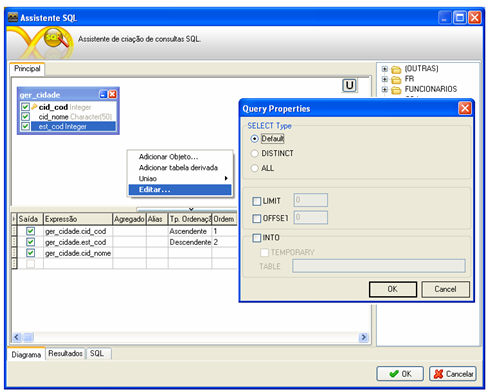Open the Uniao submenu arrow

226,178
